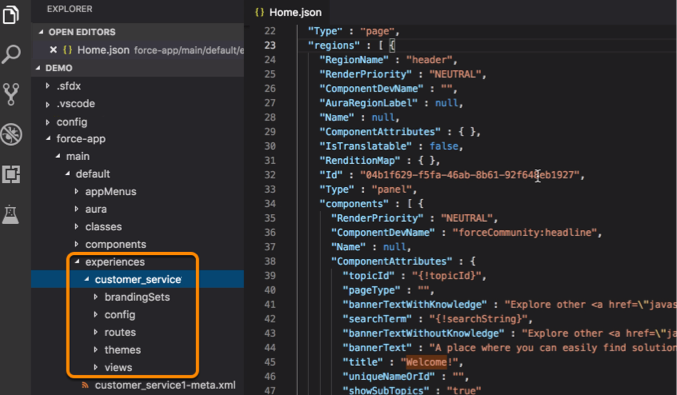The width and height of the screenshot is (677, 395).
Task: Click the "header" value on line 24
Action: pyautogui.click(x=429, y=60)
